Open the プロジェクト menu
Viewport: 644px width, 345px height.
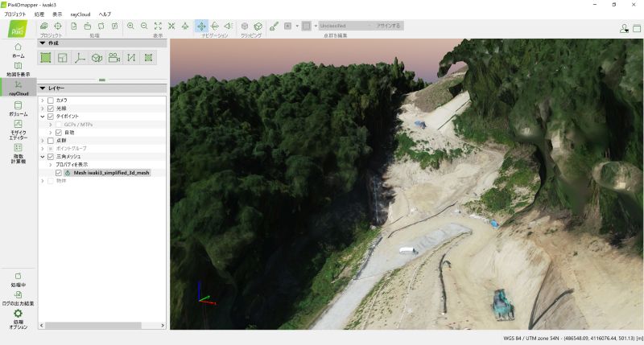15,14
